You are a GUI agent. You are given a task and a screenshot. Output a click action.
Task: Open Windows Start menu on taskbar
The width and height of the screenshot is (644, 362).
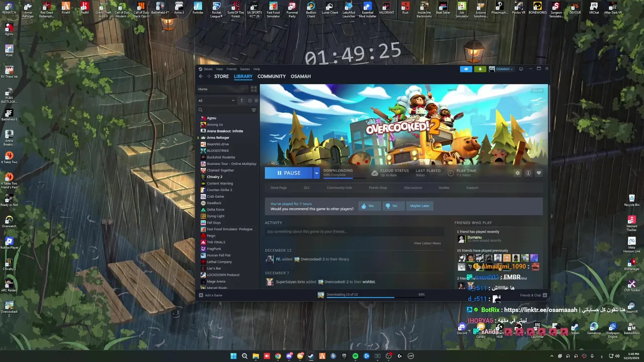point(233,356)
